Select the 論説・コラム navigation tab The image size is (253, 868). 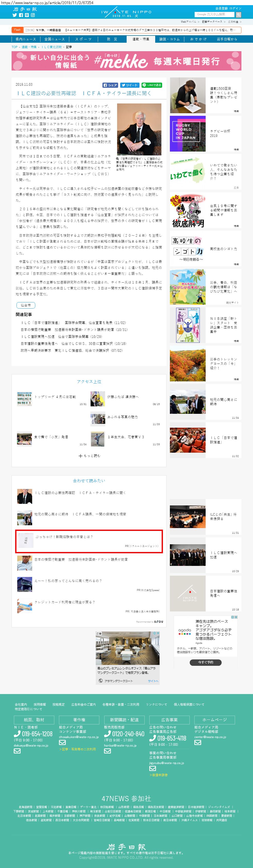pyautogui.click(x=169, y=39)
